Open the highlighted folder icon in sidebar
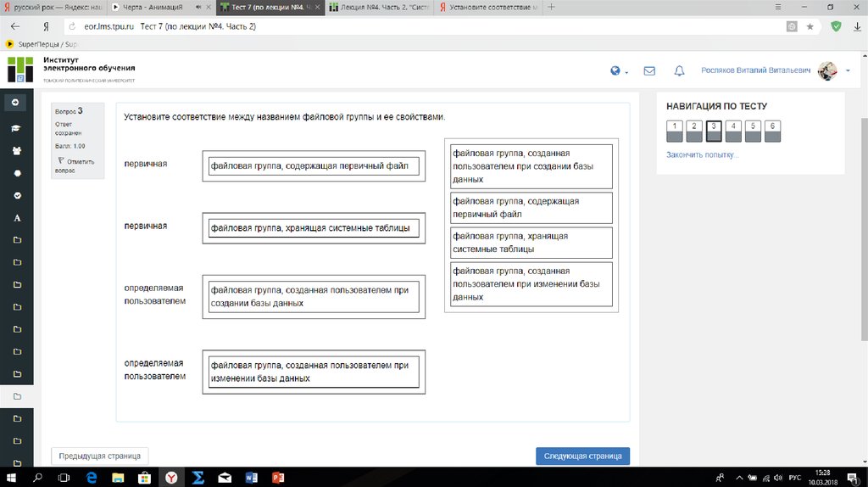Viewport: 868px width, 487px height. (17, 396)
